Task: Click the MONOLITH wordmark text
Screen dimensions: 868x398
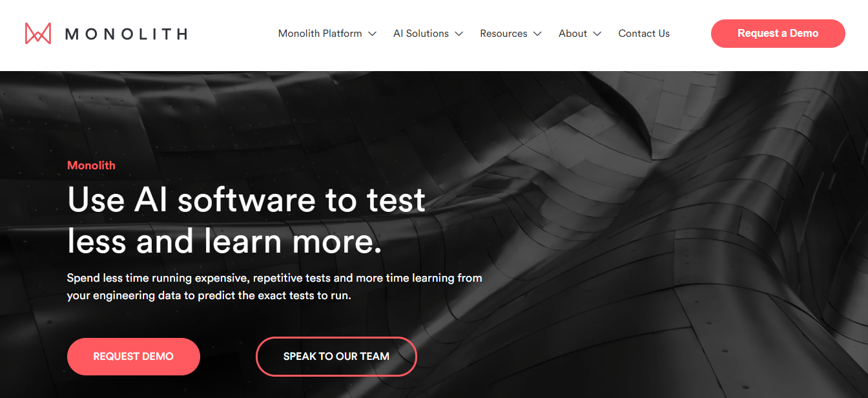Action: 127,34
